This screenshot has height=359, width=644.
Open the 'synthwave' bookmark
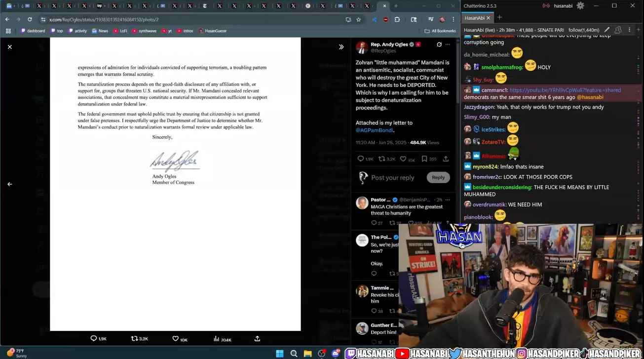pos(144,31)
